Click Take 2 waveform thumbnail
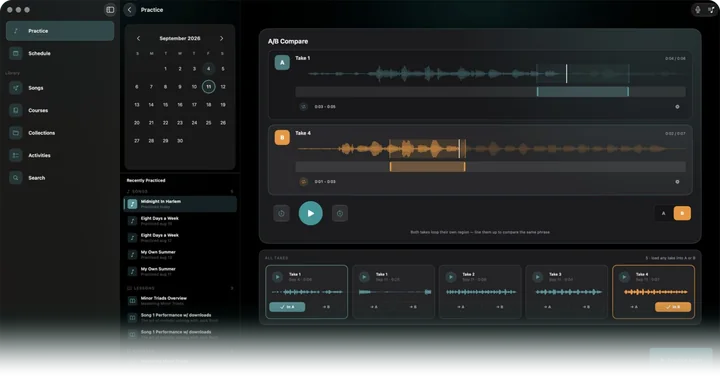The width and height of the screenshot is (720, 378). tap(480, 292)
